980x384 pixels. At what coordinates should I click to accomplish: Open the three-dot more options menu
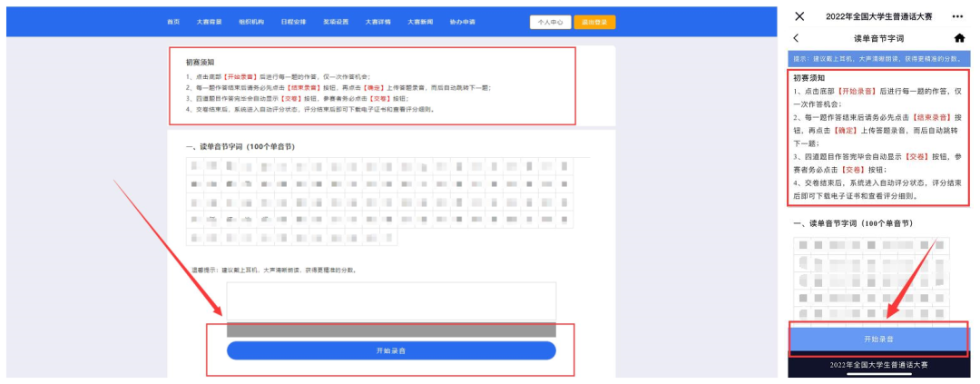coord(957,16)
